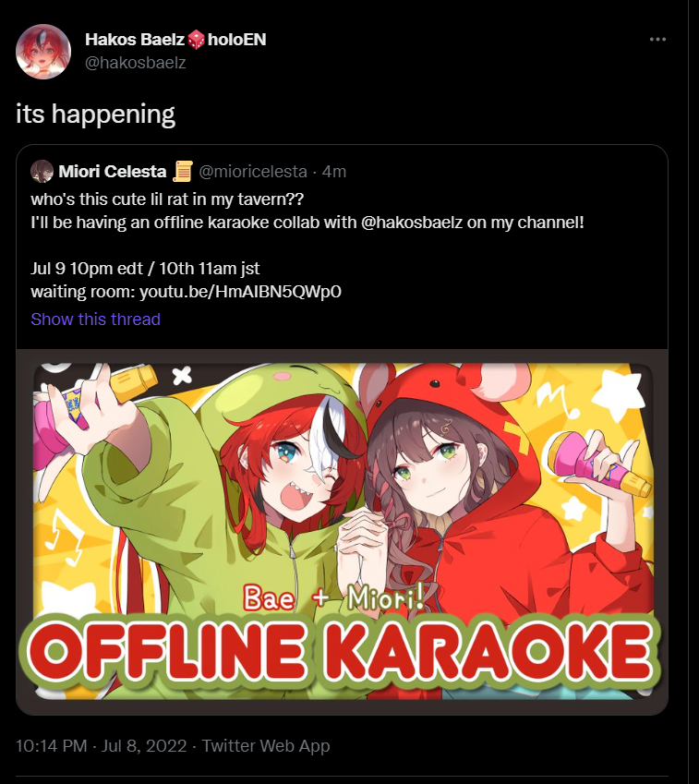This screenshot has width=699, height=784.
Task: Open Miori Celesta display name in quoted tweet
Action: 112,172
